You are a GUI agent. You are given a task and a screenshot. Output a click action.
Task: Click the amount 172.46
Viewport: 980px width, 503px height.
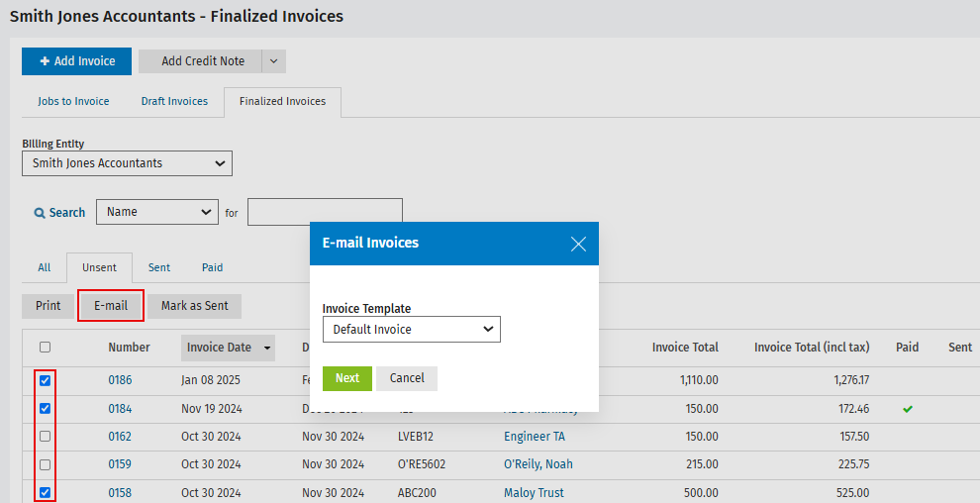click(x=853, y=409)
